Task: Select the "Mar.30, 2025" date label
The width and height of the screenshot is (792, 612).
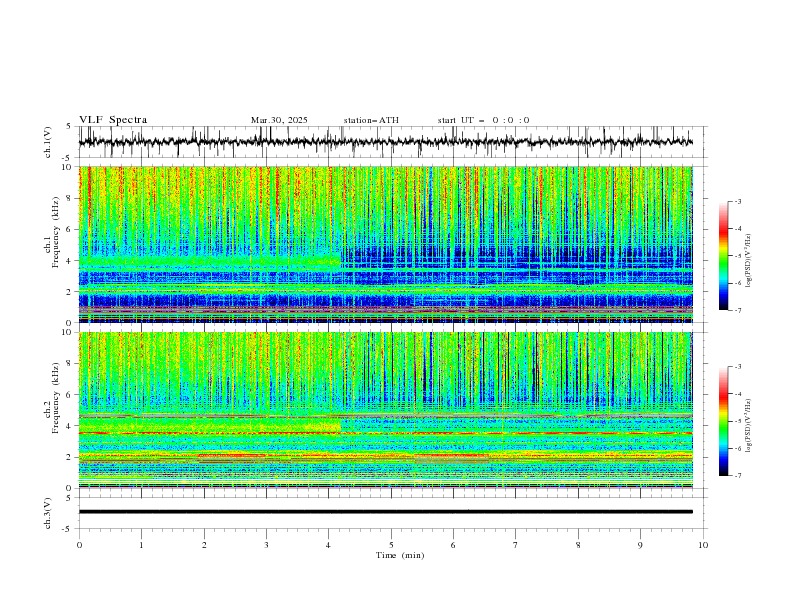Action: click(x=279, y=120)
